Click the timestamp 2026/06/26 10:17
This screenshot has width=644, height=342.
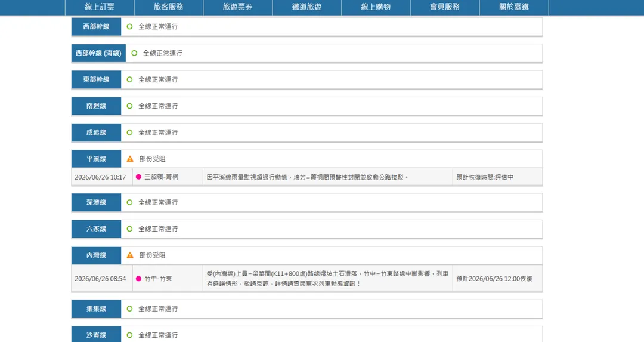(100, 177)
